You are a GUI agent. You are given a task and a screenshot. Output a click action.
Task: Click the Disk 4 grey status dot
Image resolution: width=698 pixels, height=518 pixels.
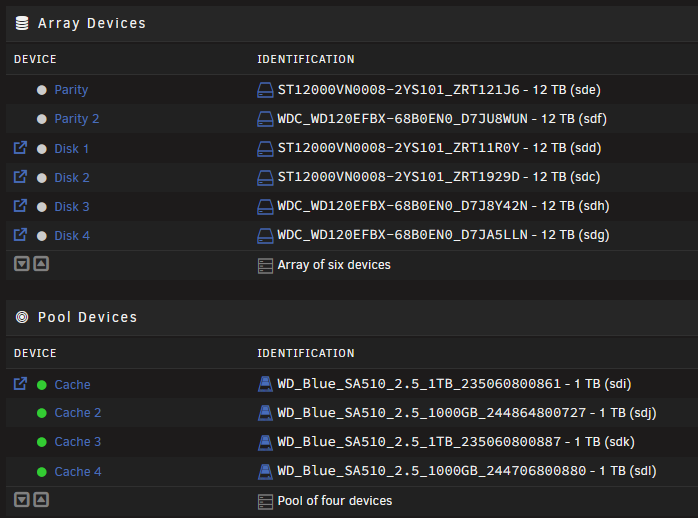point(42,236)
